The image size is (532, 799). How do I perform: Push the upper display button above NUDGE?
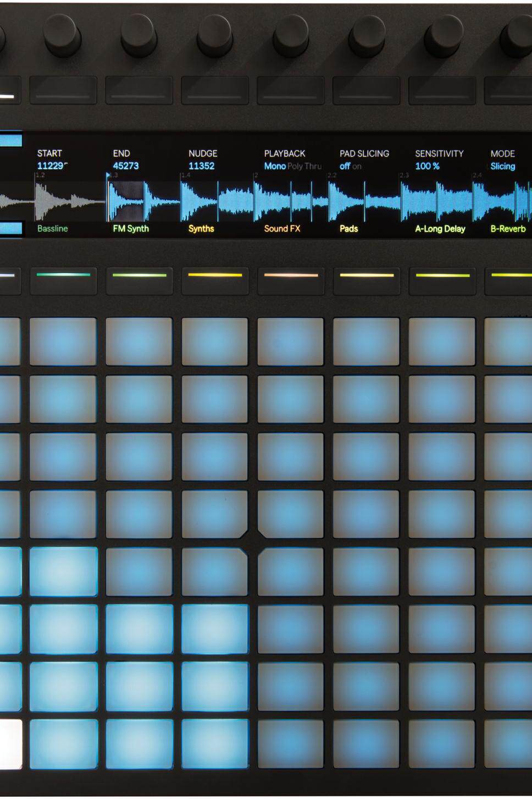215,90
